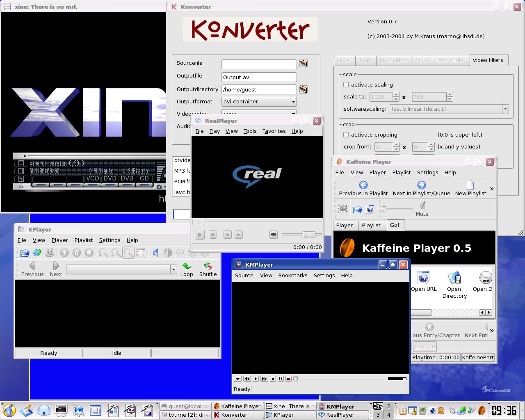The height and width of the screenshot is (420, 525).
Task: Click the play button in KPlayer toolbar
Action: (x=64, y=253)
